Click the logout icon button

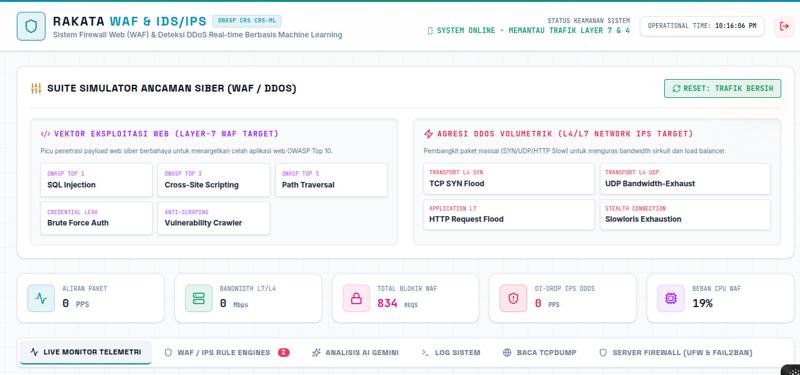[784, 26]
